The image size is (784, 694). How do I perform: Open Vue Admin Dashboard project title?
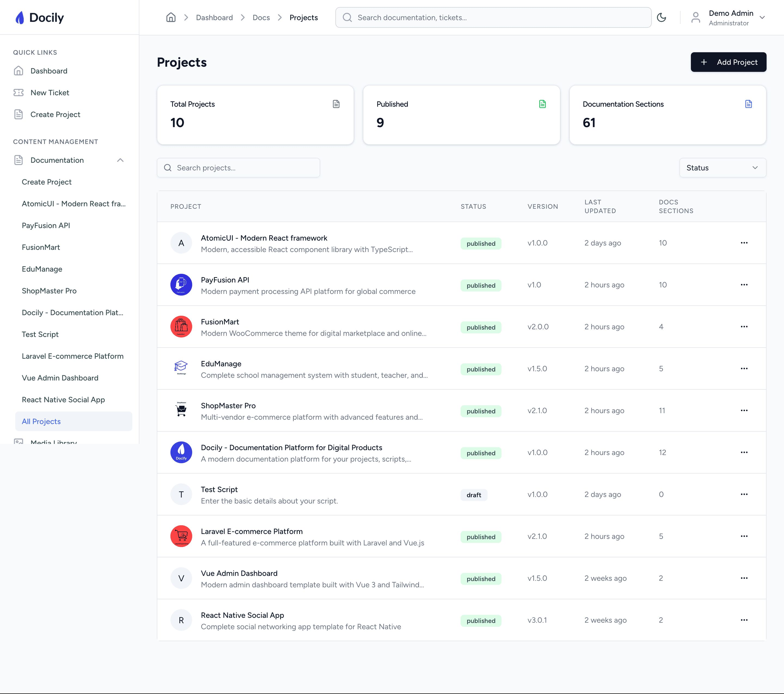click(x=239, y=573)
